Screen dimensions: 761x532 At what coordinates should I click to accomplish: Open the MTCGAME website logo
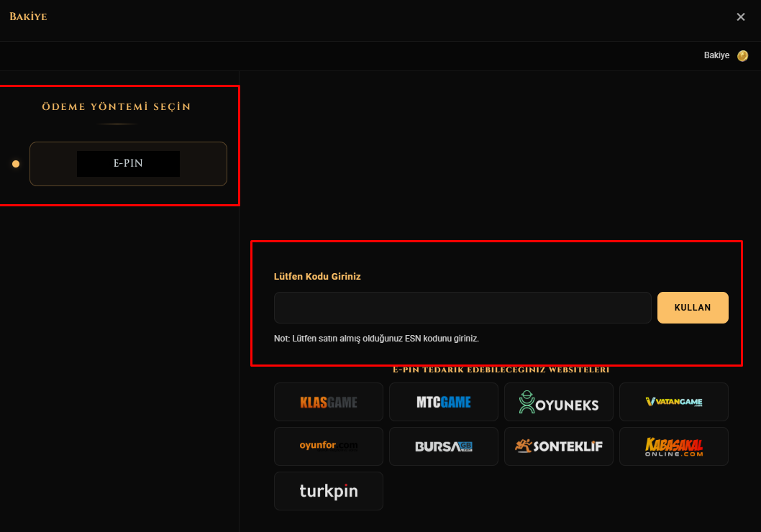click(444, 402)
